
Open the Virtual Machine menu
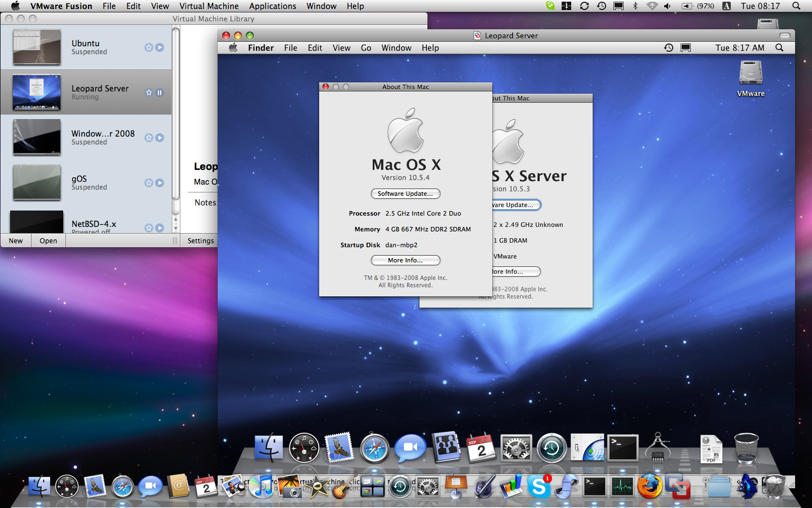pos(209,6)
